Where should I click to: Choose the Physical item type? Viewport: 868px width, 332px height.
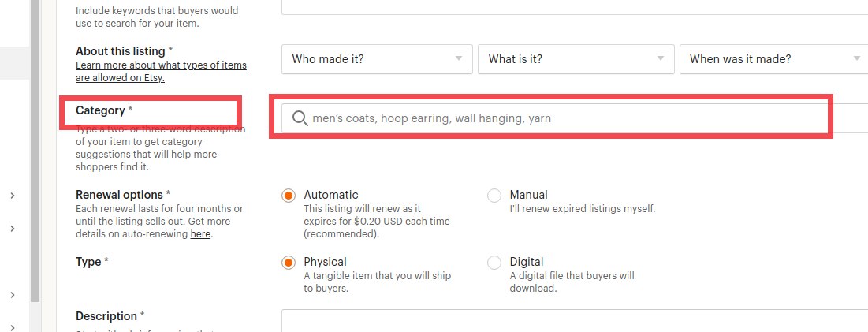288,263
